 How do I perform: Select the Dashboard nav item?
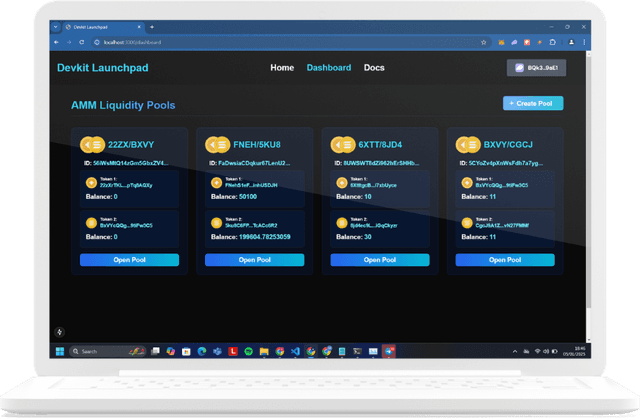329,68
